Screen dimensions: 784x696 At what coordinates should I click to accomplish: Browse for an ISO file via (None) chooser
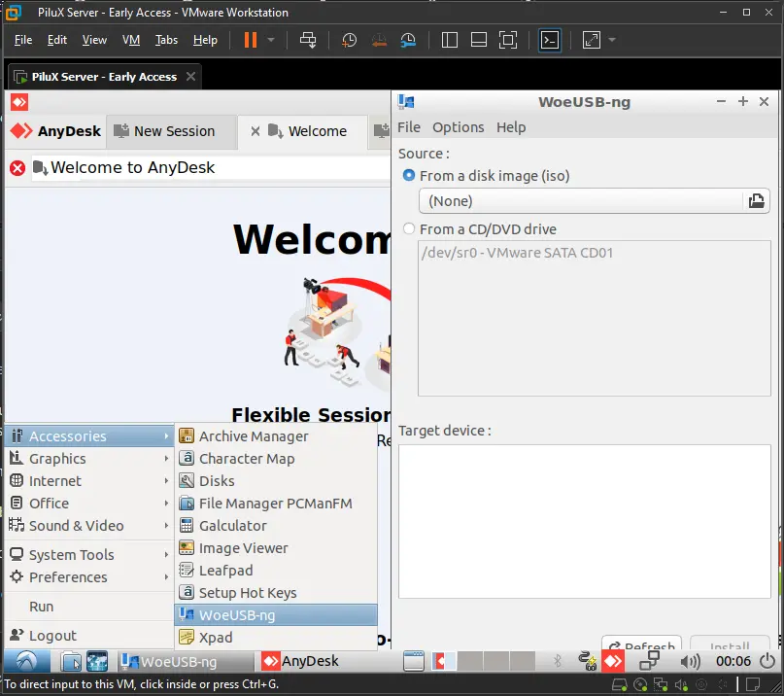[594, 201]
